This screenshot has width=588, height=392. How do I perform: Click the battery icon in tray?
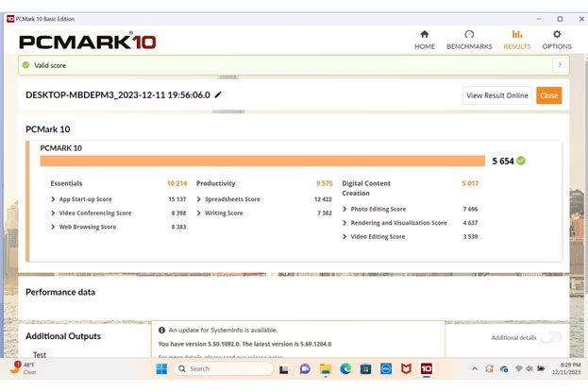click(x=541, y=368)
